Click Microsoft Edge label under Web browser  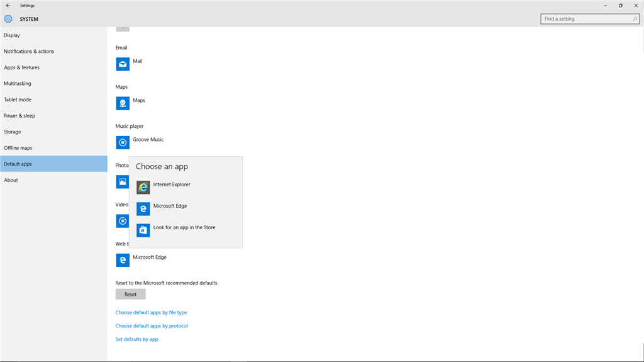click(150, 257)
